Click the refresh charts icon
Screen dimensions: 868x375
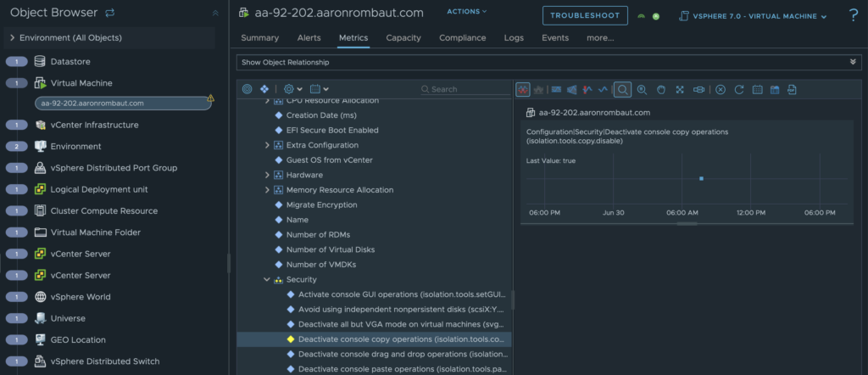(x=739, y=89)
